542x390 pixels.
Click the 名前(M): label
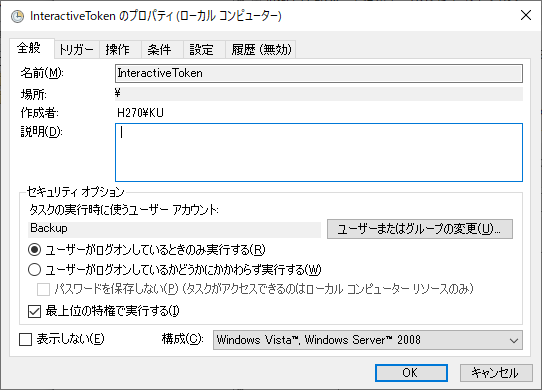coord(42,73)
